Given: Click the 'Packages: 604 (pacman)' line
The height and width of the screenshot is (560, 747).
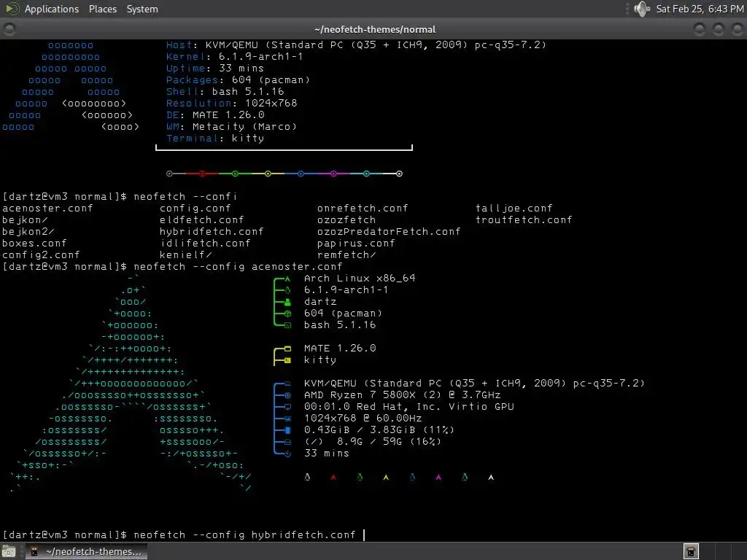Looking at the screenshot, I should pos(239,80).
